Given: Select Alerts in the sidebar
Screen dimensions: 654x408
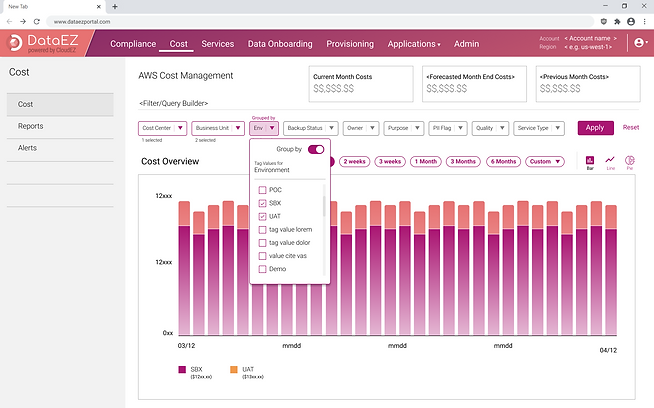Looking at the screenshot, I should pos(60,148).
